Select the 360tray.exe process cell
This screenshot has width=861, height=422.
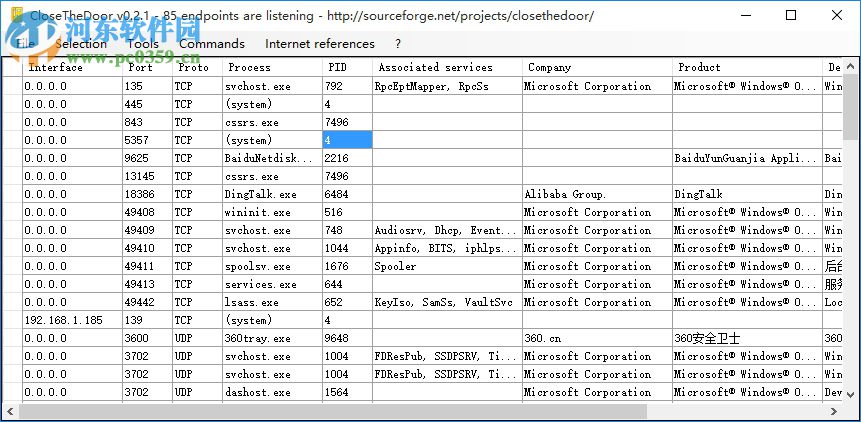click(272, 339)
